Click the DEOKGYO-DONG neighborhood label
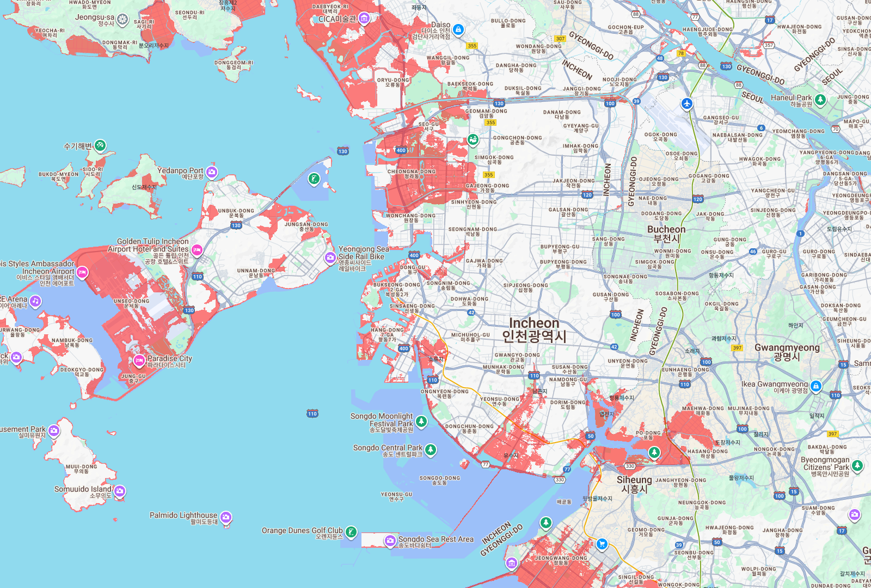 pos(82,372)
